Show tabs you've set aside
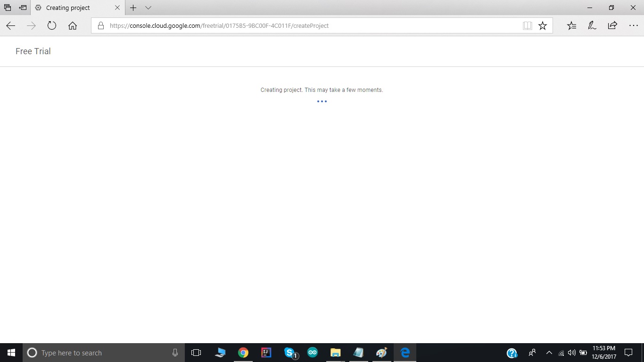The image size is (644, 362). coord(8,8)
